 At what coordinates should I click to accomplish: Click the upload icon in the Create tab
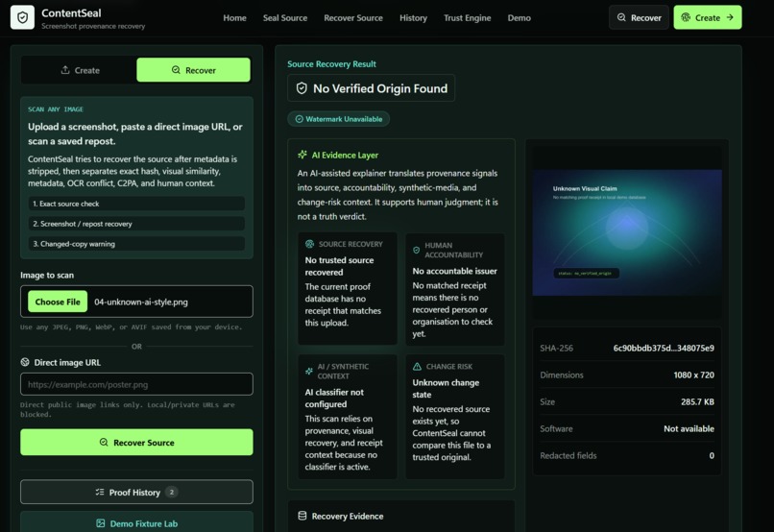[x=65, y=70]
